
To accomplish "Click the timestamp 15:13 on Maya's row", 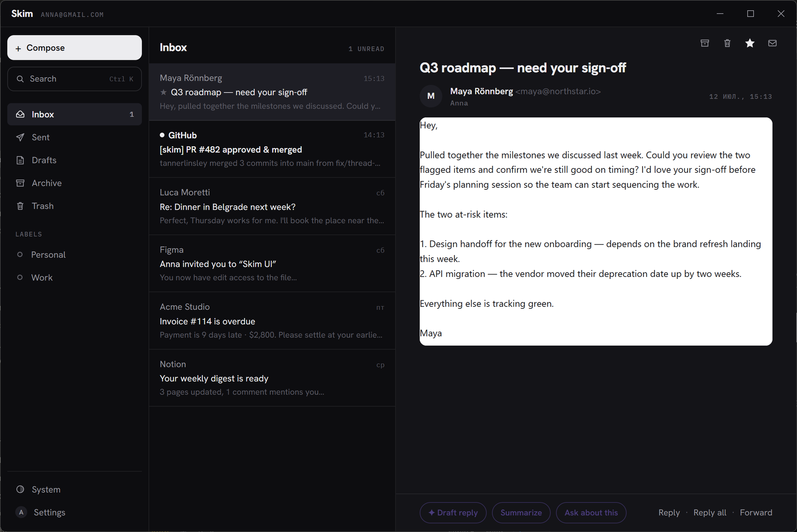I will [x=374, y=79].
